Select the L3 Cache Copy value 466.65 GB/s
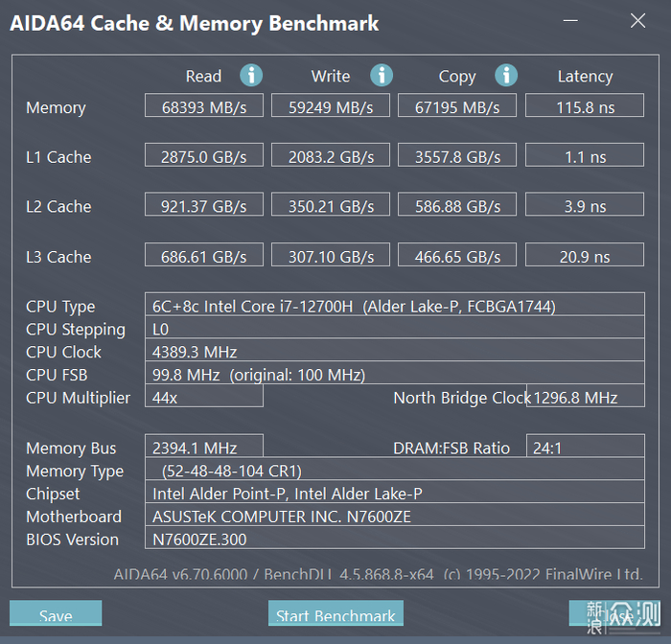 457,257
